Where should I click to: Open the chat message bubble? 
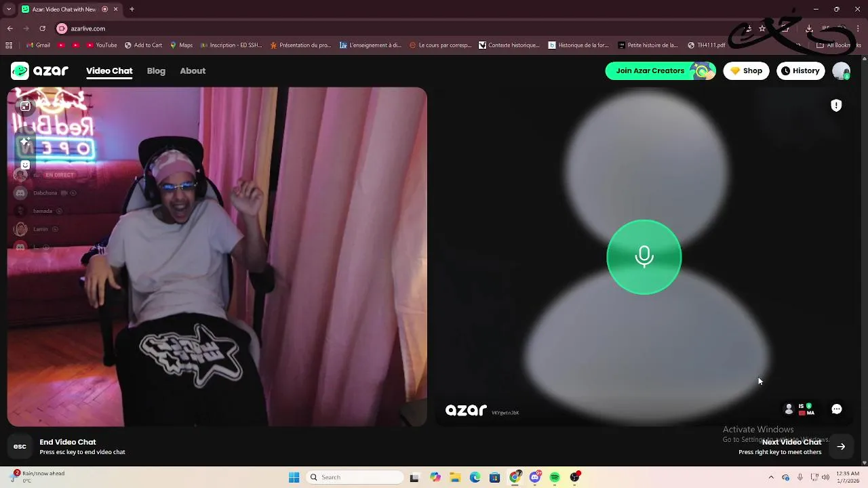click(837, 409)
